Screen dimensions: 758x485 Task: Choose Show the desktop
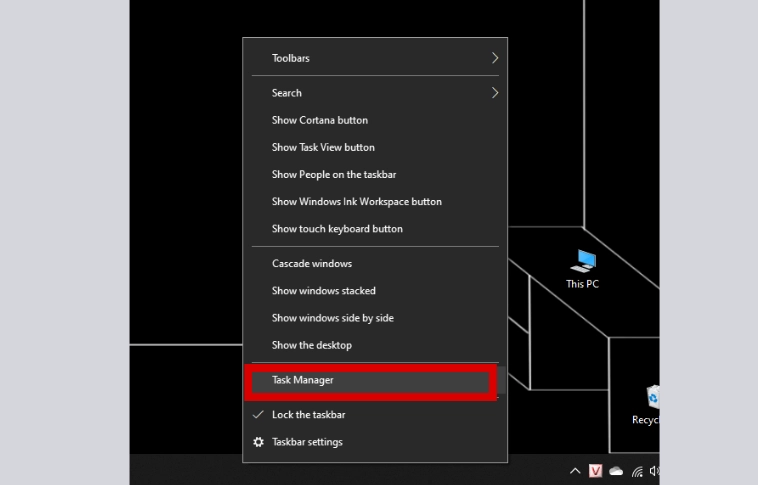point(375,345)
